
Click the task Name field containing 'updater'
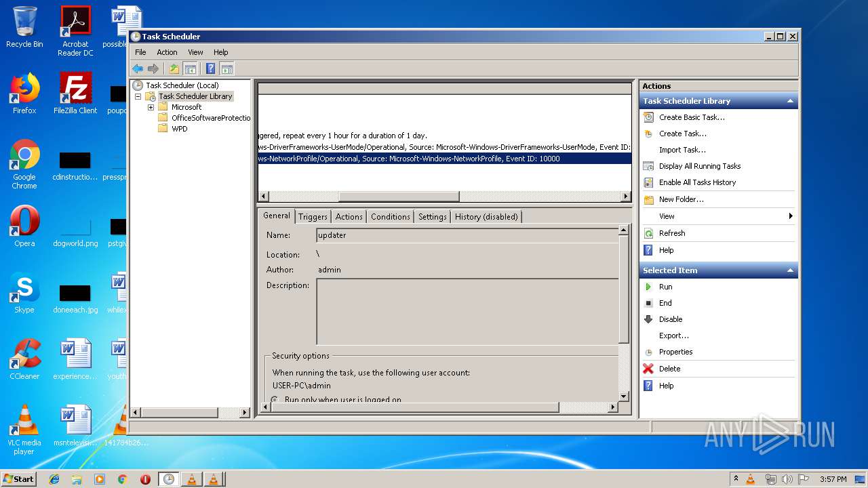point(467,235)
